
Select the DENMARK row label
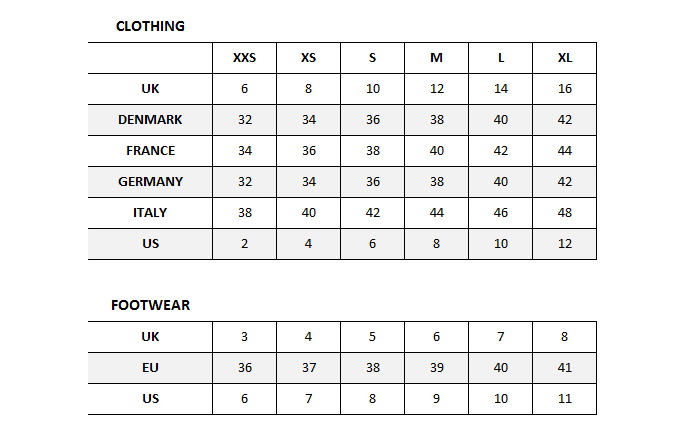[150, 120]
